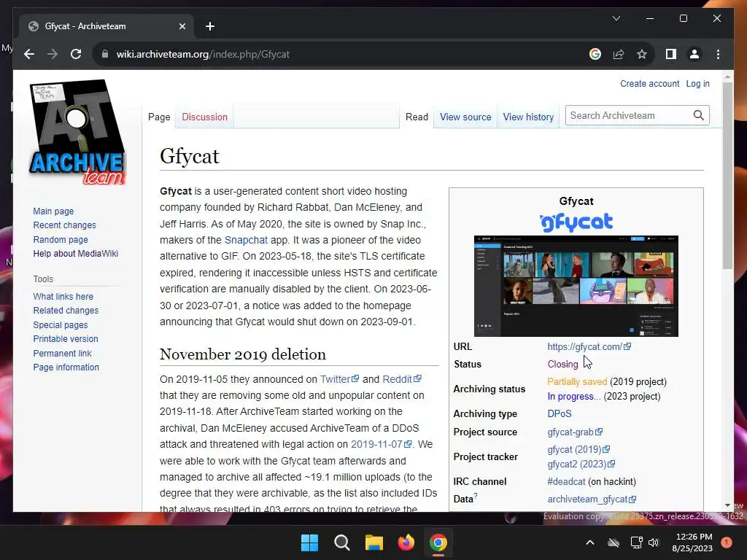
Task: Open the Discussion tab
Action: coord(204,117)
